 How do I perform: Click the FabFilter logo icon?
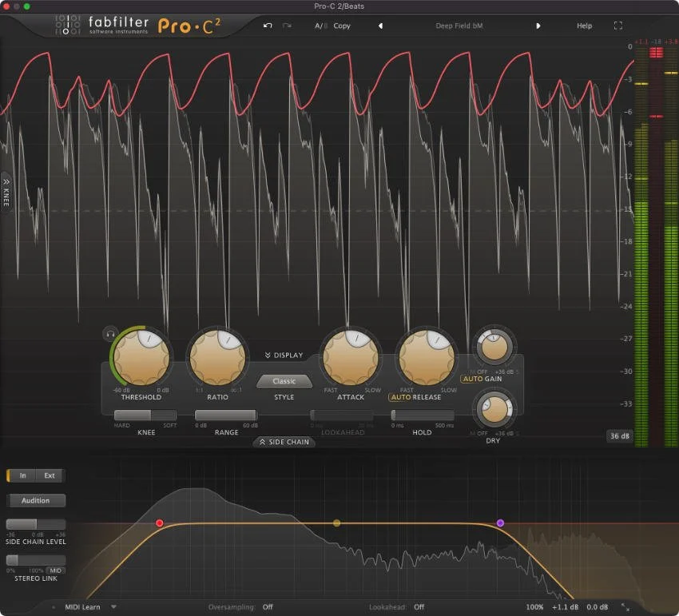coord(68,25)
